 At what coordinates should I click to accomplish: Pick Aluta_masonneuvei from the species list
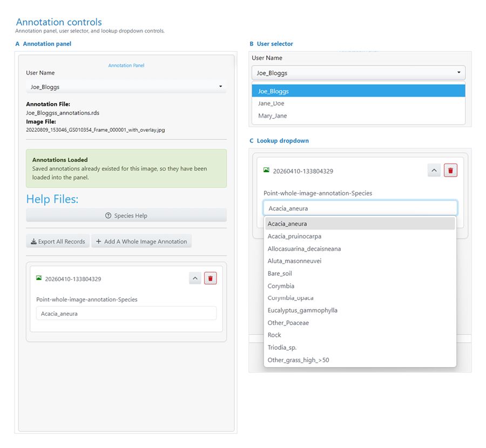[x=360, y=261]
